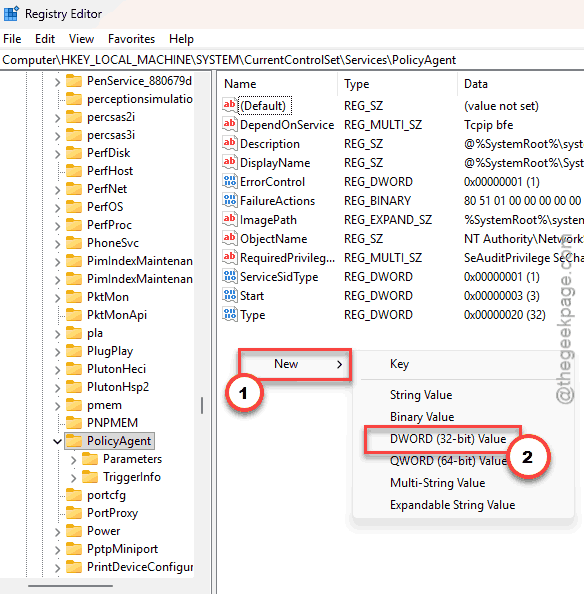Click the Registry Editor app icon
The image size is (584, 594).
[x=11, y=14]
